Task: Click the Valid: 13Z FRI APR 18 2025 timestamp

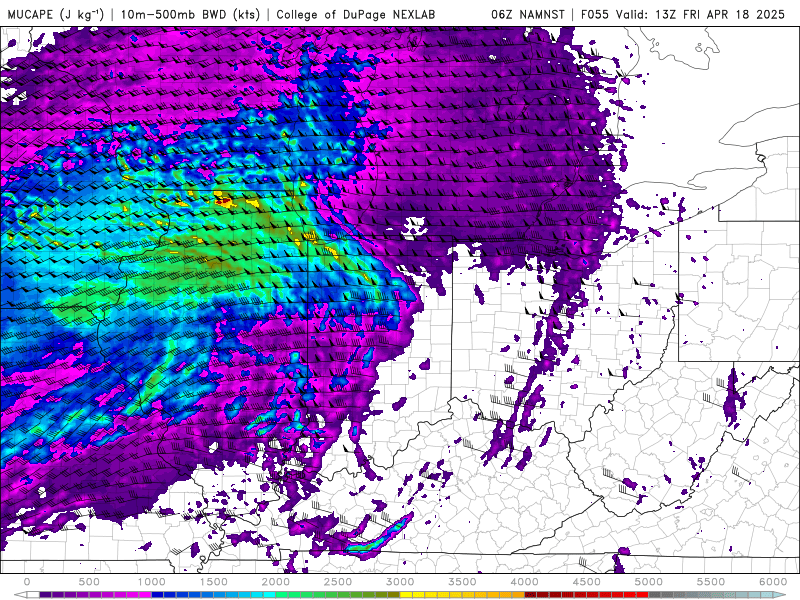Action: pos(700,15)
